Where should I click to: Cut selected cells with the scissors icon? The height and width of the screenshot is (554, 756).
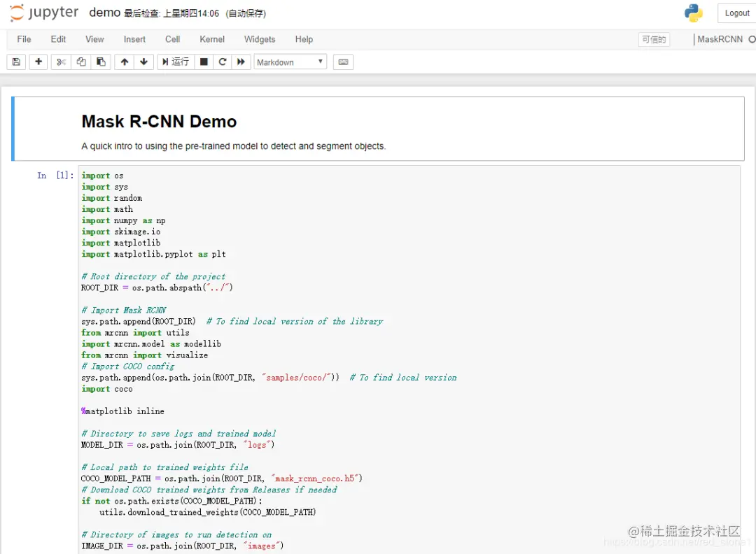coord(61,62)
